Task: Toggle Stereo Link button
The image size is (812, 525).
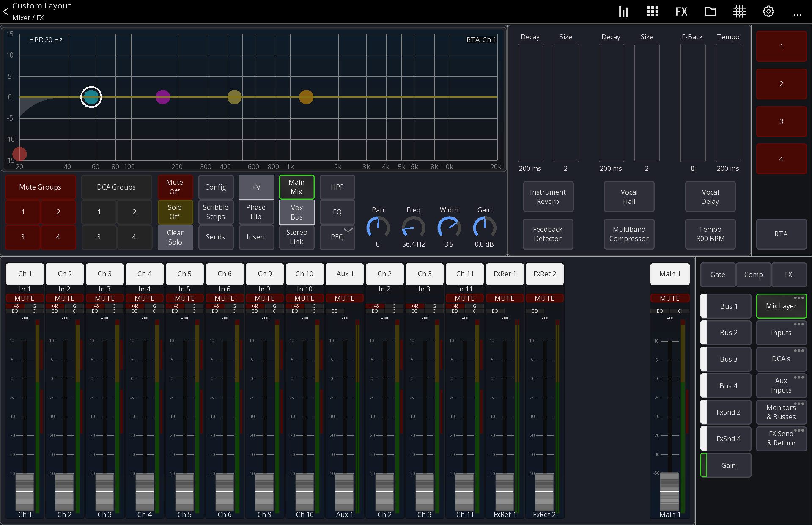Action: [296, 237]
